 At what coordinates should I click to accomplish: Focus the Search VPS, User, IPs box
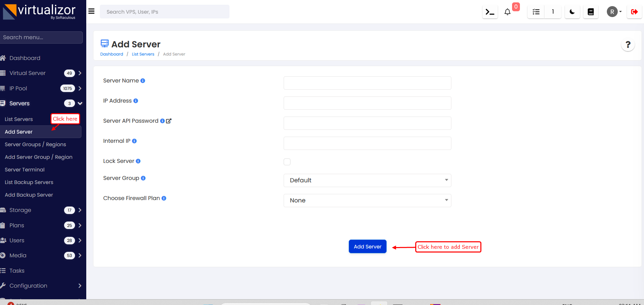click(x=164, y=12)
